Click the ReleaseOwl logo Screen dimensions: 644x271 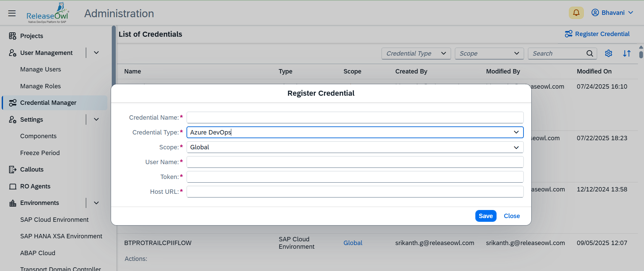tap(47, 13)
